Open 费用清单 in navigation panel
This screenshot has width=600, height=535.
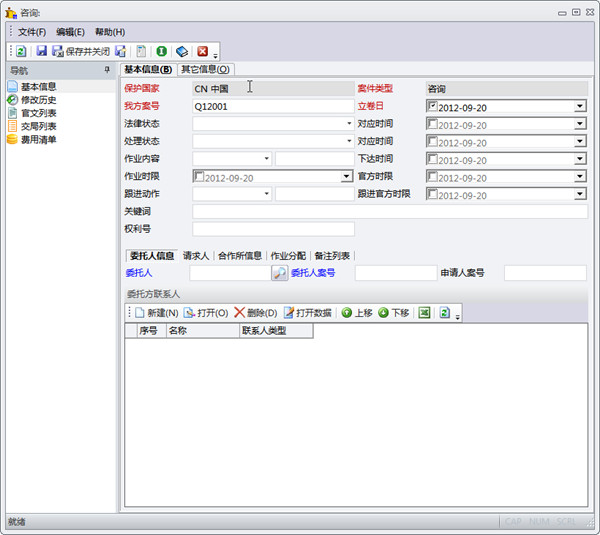(38, 139)
